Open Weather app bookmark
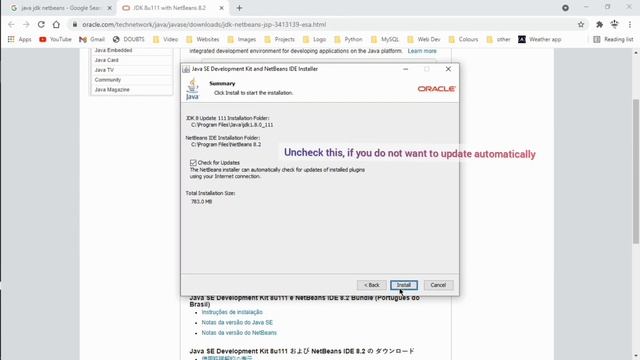 [540, 39]
